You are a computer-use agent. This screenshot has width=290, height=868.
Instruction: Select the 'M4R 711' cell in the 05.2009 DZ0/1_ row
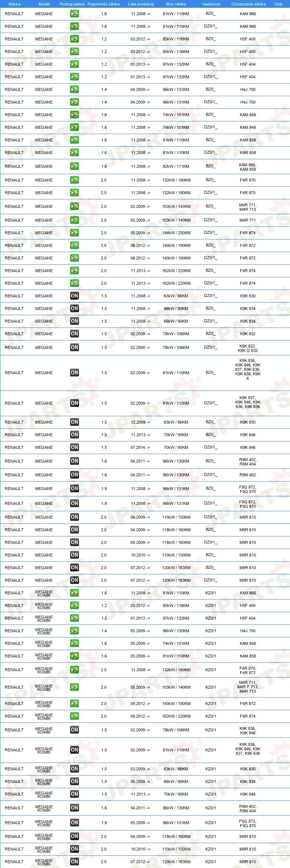point(248,220)
